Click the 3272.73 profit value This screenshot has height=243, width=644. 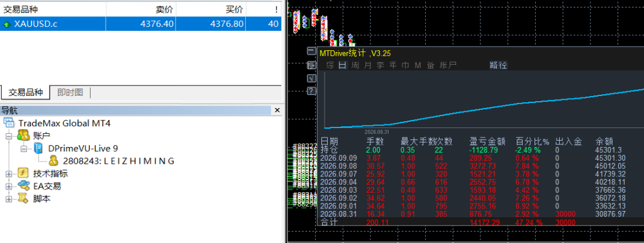[482, 166]
